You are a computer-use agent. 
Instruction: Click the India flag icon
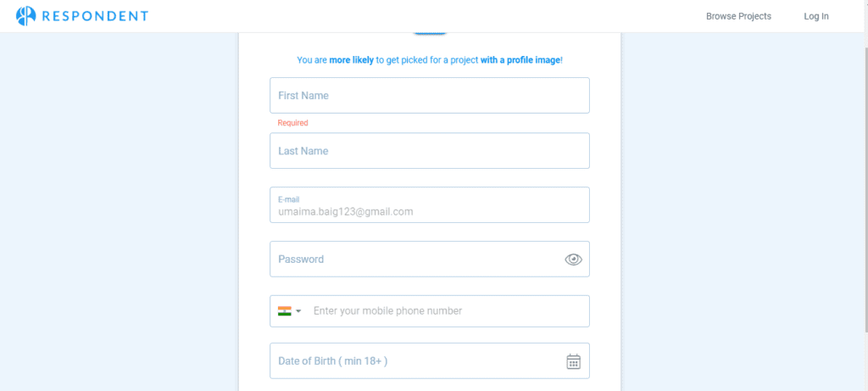(285, 311)
